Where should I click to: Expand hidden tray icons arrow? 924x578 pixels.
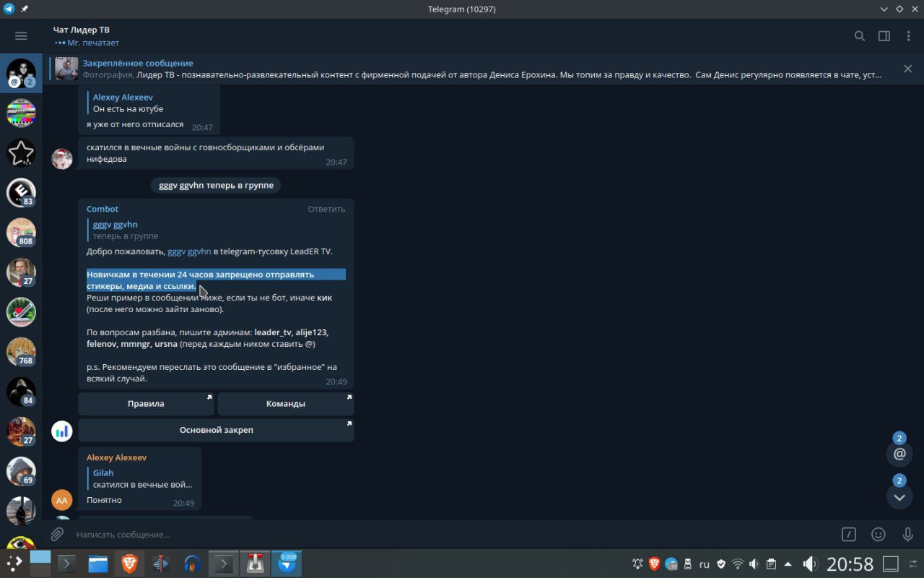click(x=788, y=564)
